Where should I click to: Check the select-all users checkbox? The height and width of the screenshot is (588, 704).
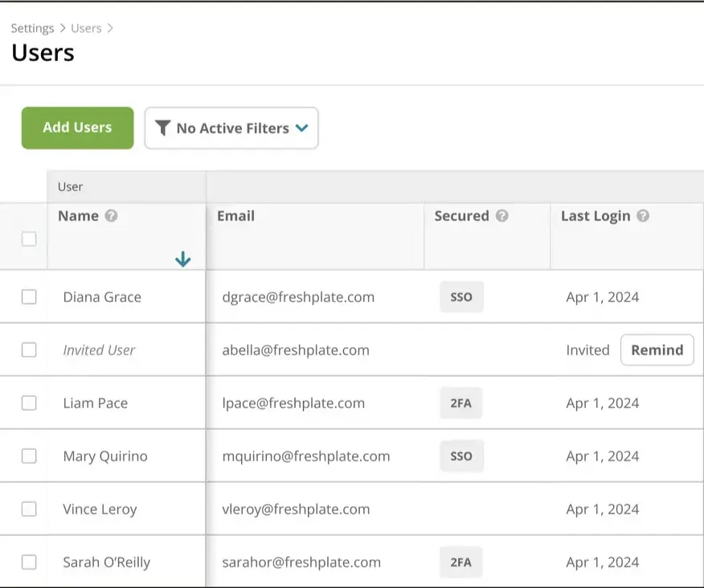[29, 239]
